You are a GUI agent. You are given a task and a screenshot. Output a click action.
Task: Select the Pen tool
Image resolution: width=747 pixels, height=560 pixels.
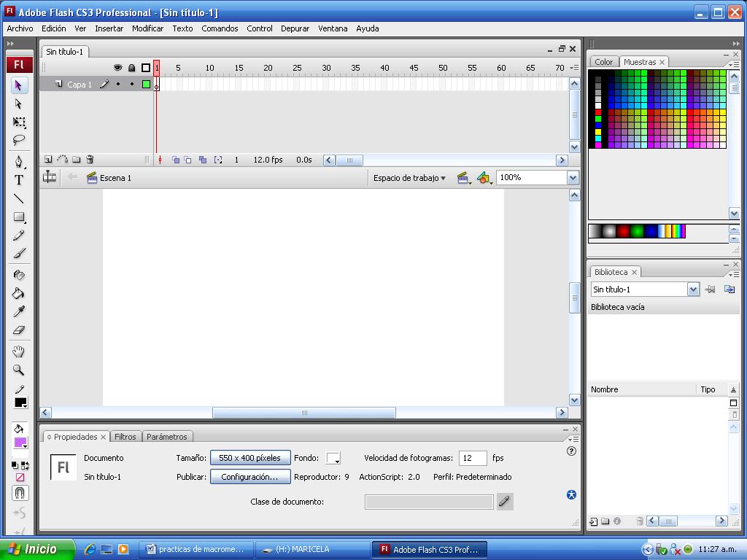[18, 161]
